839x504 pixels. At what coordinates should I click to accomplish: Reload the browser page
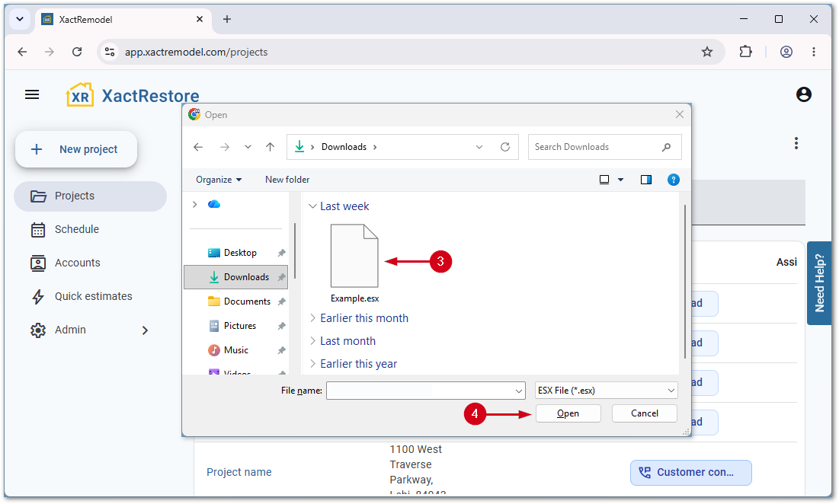pyautogui.click(x=77, y=52)
